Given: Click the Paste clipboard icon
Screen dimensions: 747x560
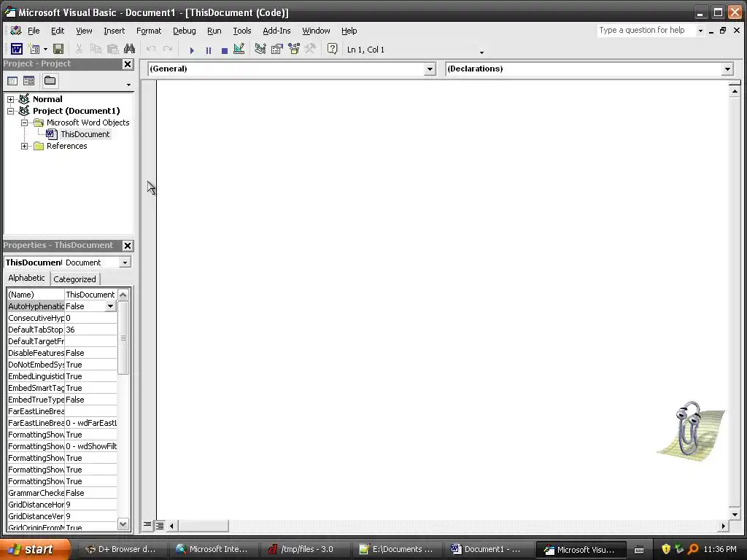Looking at the screenshot, I should pyautogui.click(x=112, y=49).
